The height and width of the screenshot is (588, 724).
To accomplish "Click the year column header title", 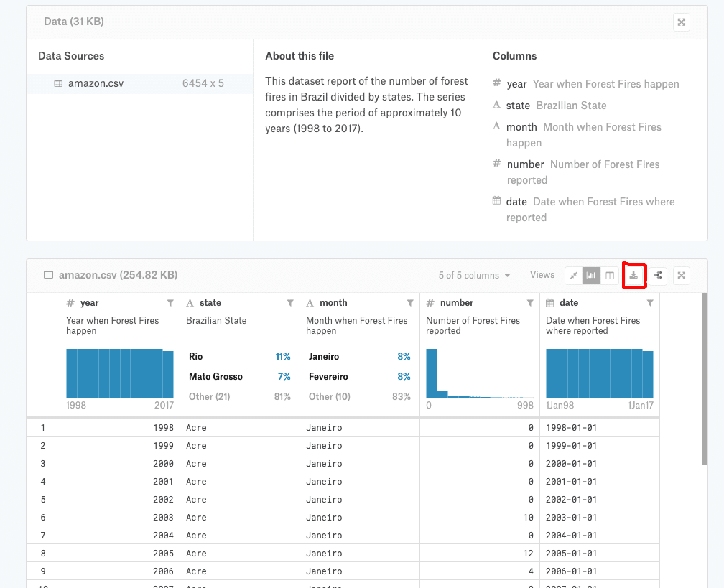I will pos(90,303).
